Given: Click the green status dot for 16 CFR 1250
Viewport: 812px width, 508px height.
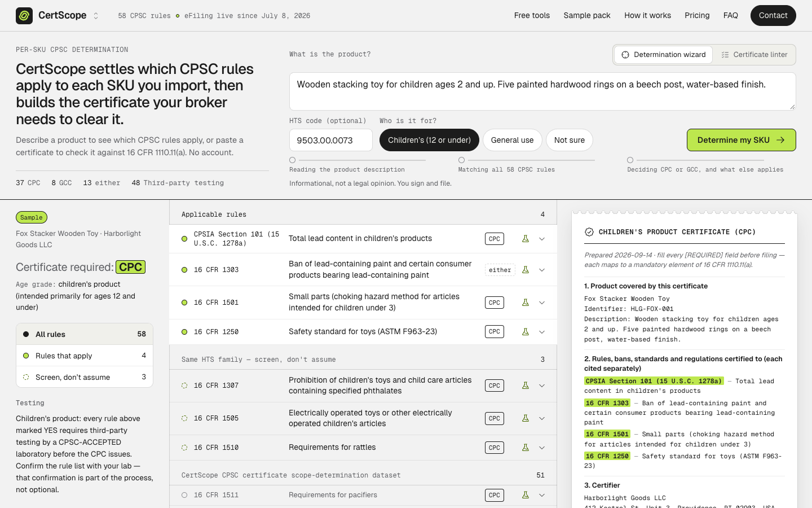Looking at the screenshot, I should [x=184, y=332].
